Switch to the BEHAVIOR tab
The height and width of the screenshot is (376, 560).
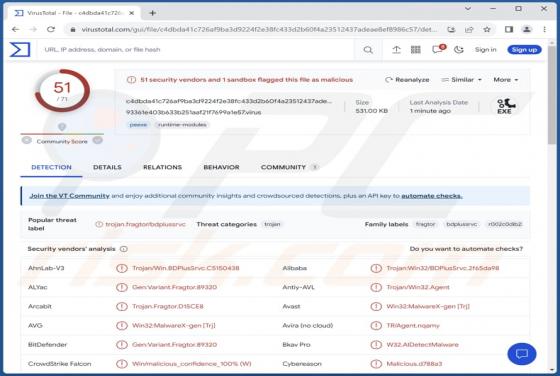tap(221, 167)
